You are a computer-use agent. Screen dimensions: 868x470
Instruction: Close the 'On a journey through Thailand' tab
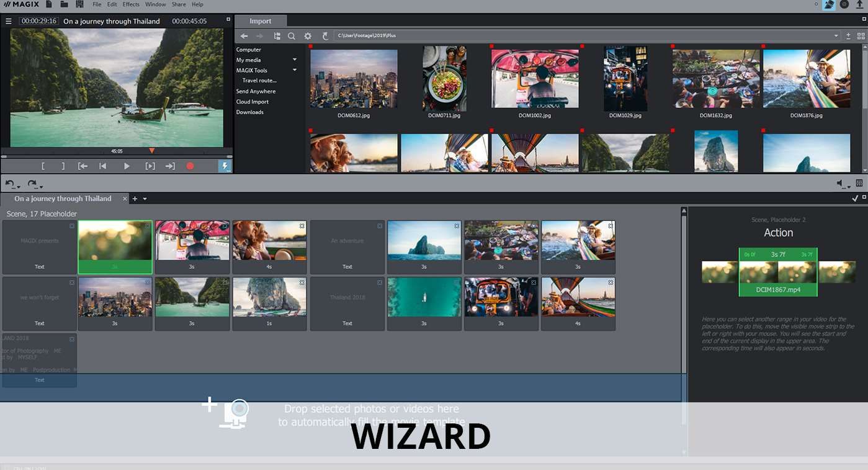[x=125, y=199]
